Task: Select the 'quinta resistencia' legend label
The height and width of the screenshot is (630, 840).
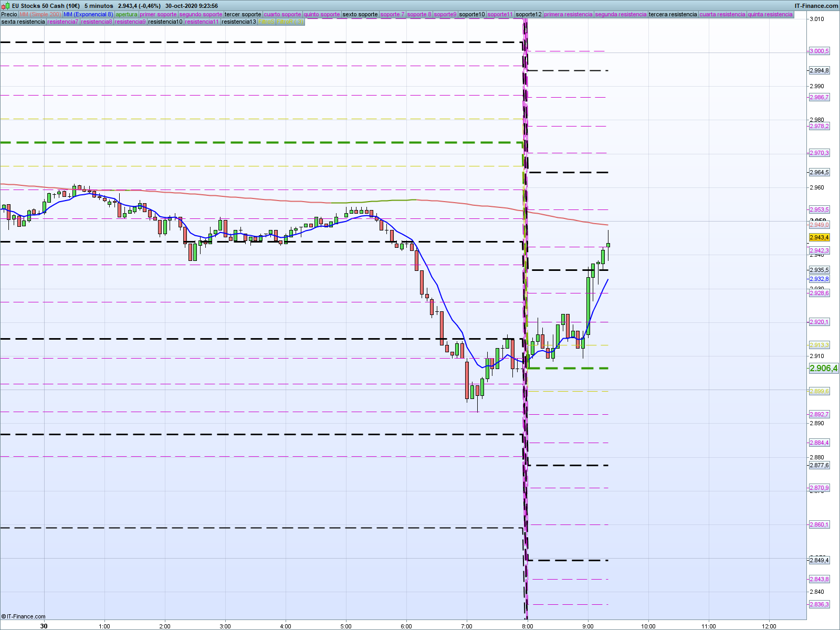Action: [770, 14]
